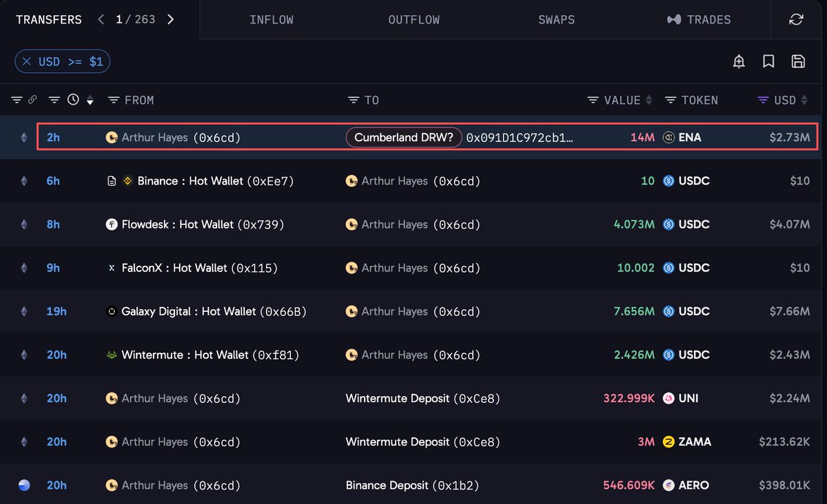The height and width of the screenshot is (504, 827).
Task: Click the Galaxy Digital logo icon
Action: [x=112, y=311]
